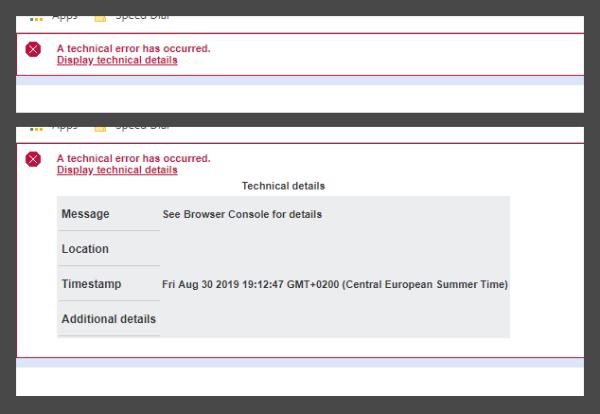Collapse details via Display technical details in expanded panel

point(117,170)
